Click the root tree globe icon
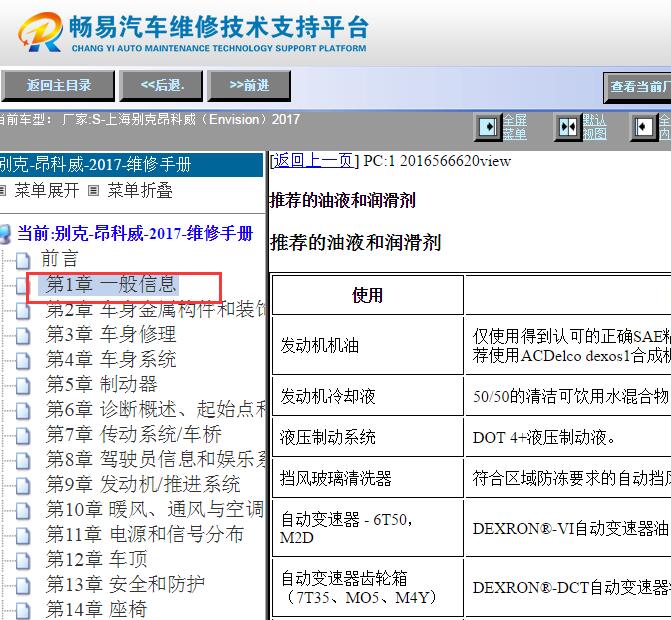 (x=5, y=234)
